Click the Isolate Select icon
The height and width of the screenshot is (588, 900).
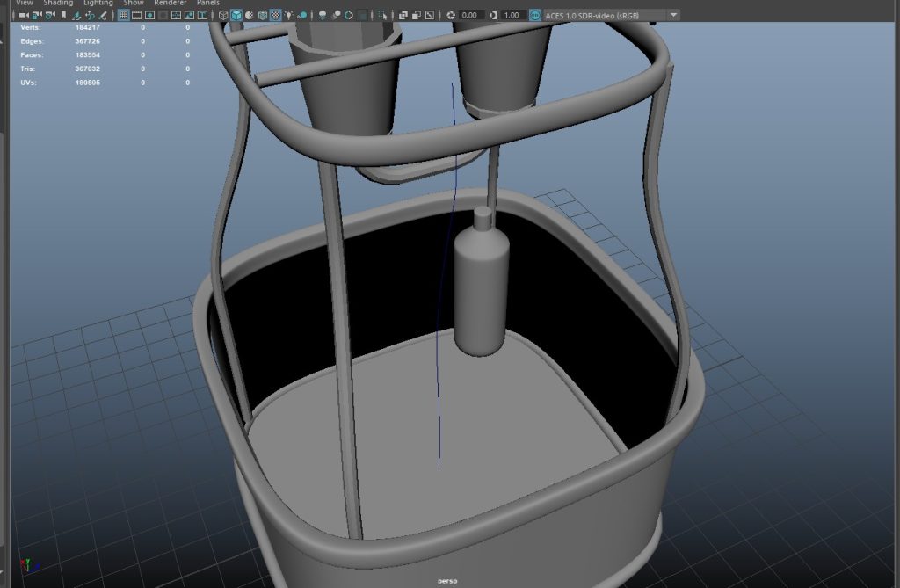[x=383, y=16]
